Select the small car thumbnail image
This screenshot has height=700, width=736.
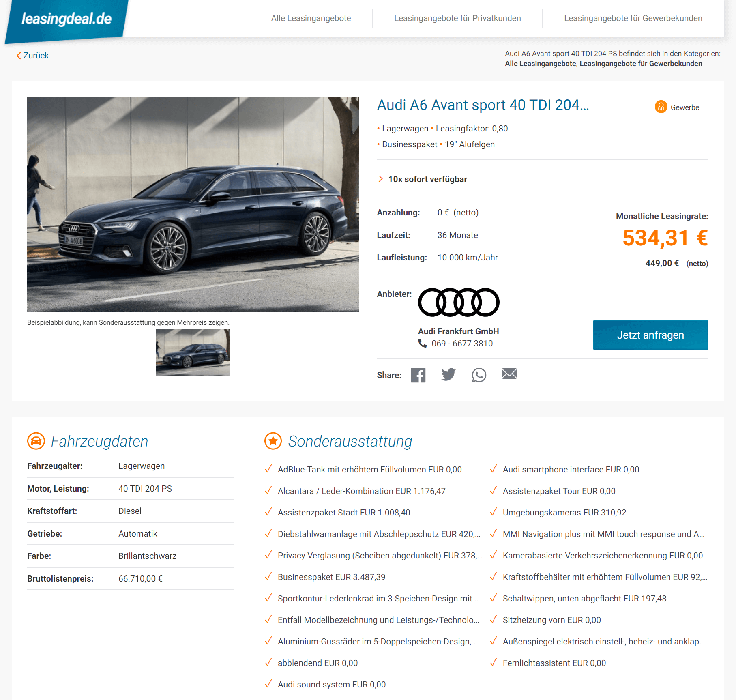(x=193, y=352)
